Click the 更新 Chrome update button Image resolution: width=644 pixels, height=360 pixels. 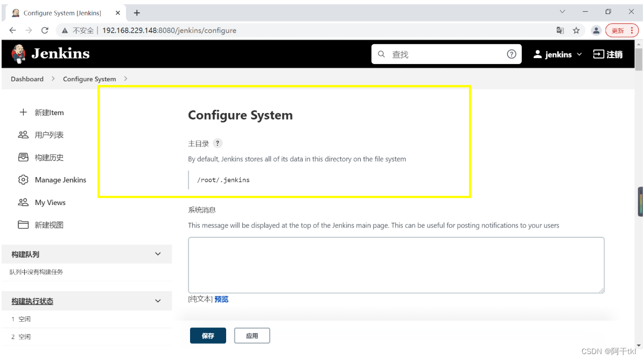622,30
